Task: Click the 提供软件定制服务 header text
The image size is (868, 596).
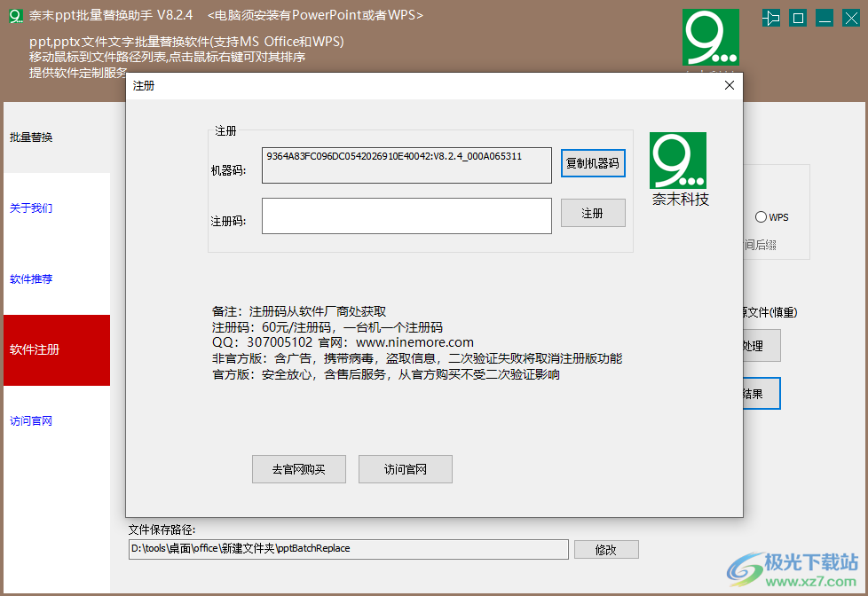Action: click(78, 73)
